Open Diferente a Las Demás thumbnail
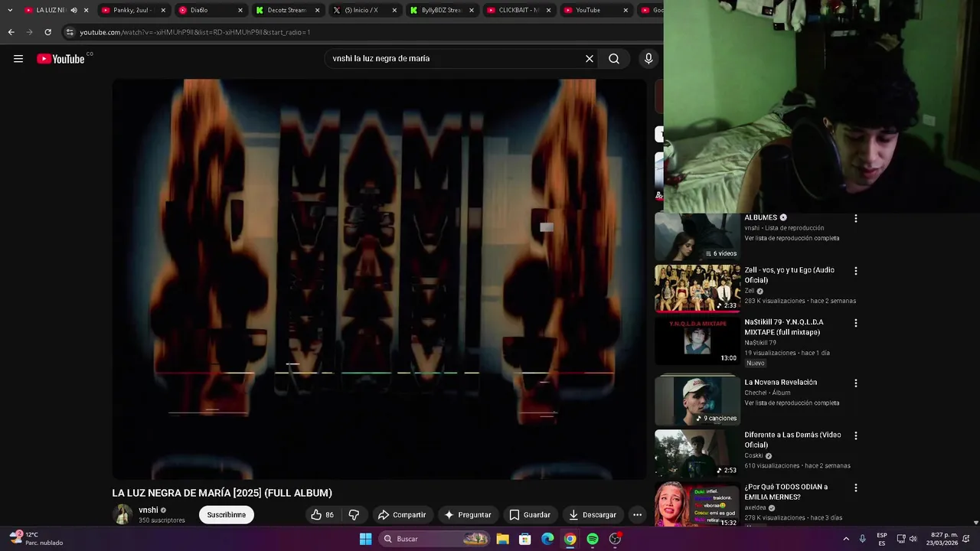This screenshot has width=980, height=551. point(697,453)
